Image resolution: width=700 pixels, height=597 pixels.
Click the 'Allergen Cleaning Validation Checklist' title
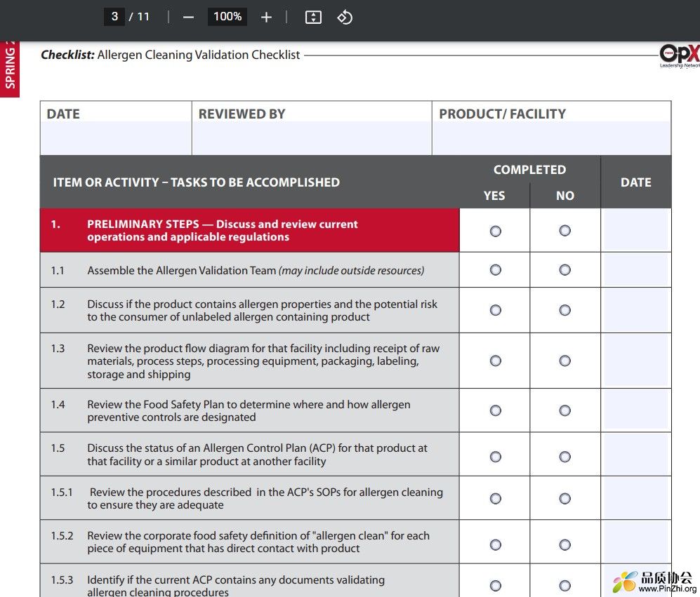click(199, 55)
